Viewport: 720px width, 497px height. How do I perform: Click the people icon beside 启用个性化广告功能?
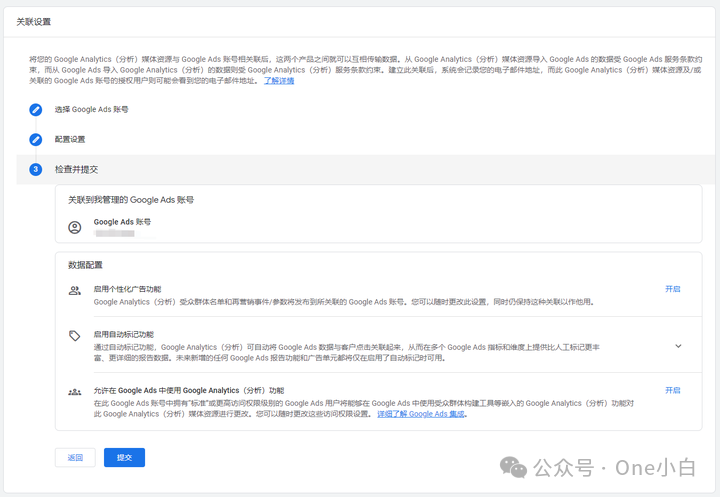[74, 291]
